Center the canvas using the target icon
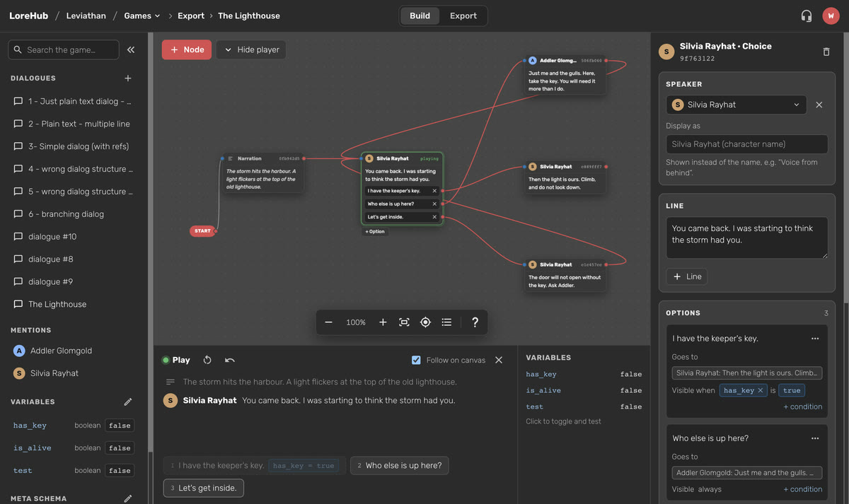 click(425, 322)
